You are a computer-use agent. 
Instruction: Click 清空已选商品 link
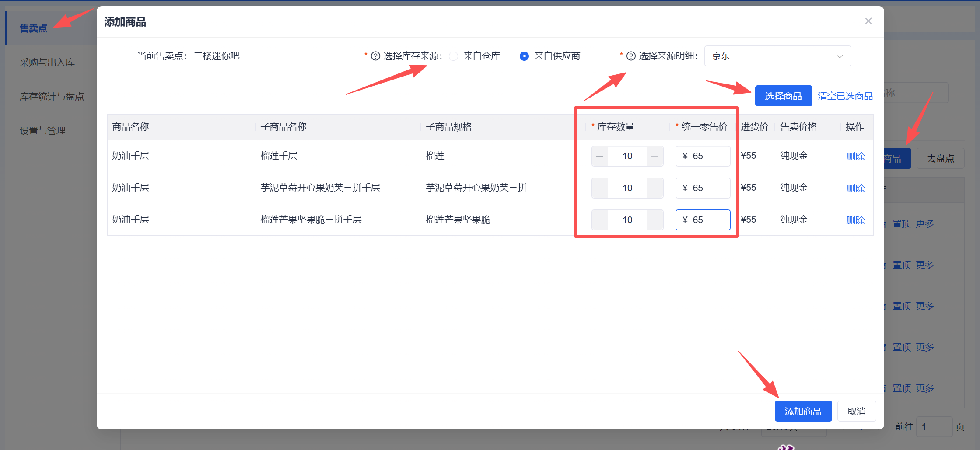pos(845,96)
